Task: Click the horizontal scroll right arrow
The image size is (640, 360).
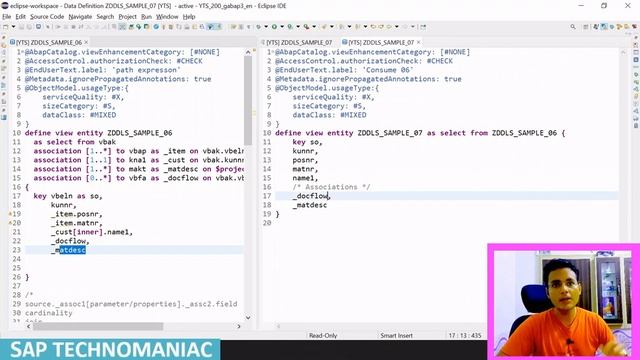Action: tap(239, 326)
